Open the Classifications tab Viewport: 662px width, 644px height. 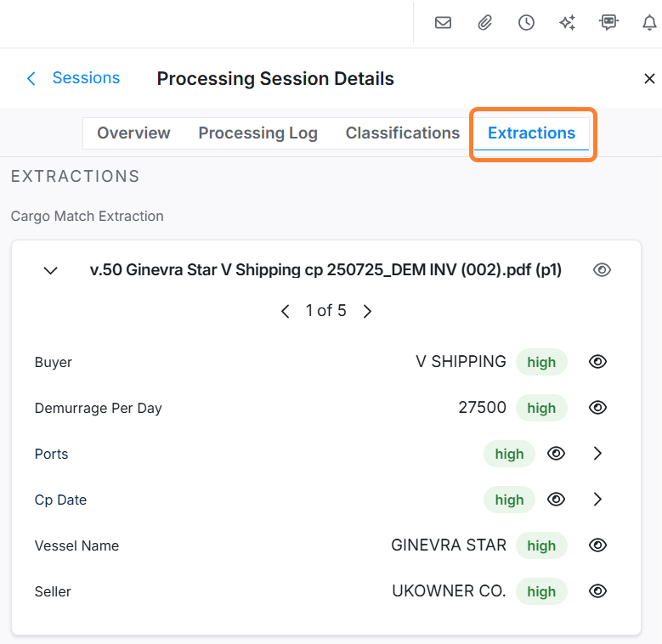402,133
